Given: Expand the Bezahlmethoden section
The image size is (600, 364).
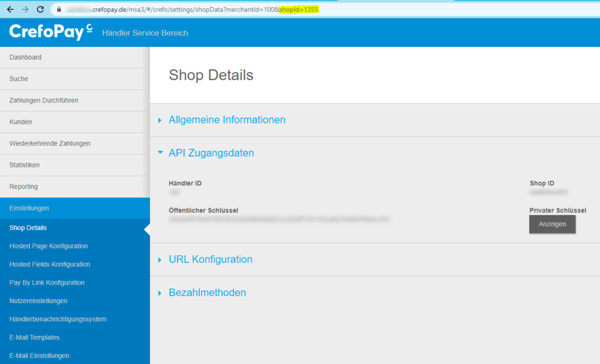Looking at the screenshot, I should tap(208, 292).
